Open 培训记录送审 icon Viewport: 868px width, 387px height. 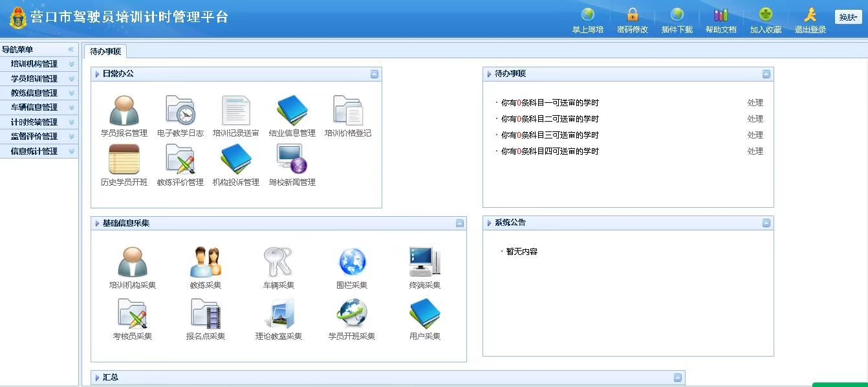(x=236, y=111)
